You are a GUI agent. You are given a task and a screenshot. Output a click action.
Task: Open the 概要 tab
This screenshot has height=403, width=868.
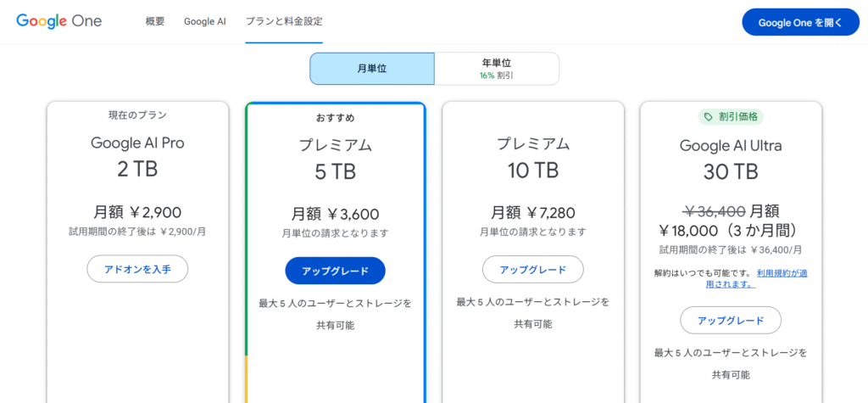click(155, 21)
